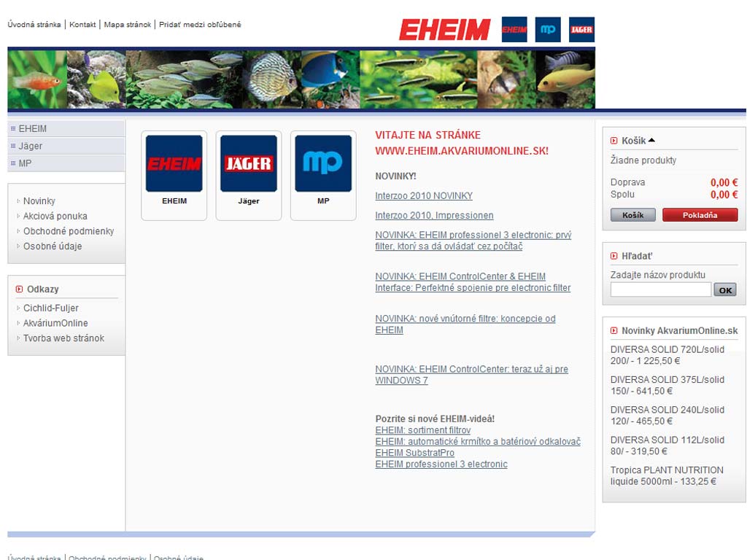The width and height of the screenshot is (747, 560).
Task: Follow the AkváriumOnline link
Action: 55,323
